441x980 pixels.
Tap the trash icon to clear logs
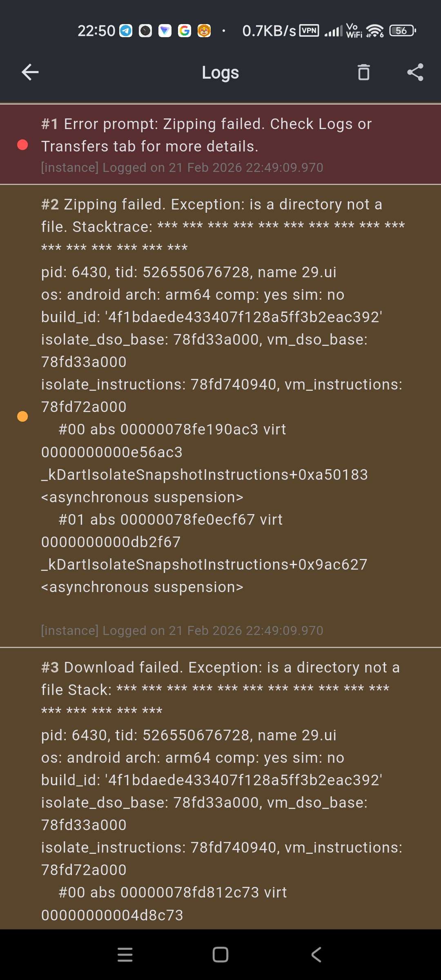tap(363, 72)
